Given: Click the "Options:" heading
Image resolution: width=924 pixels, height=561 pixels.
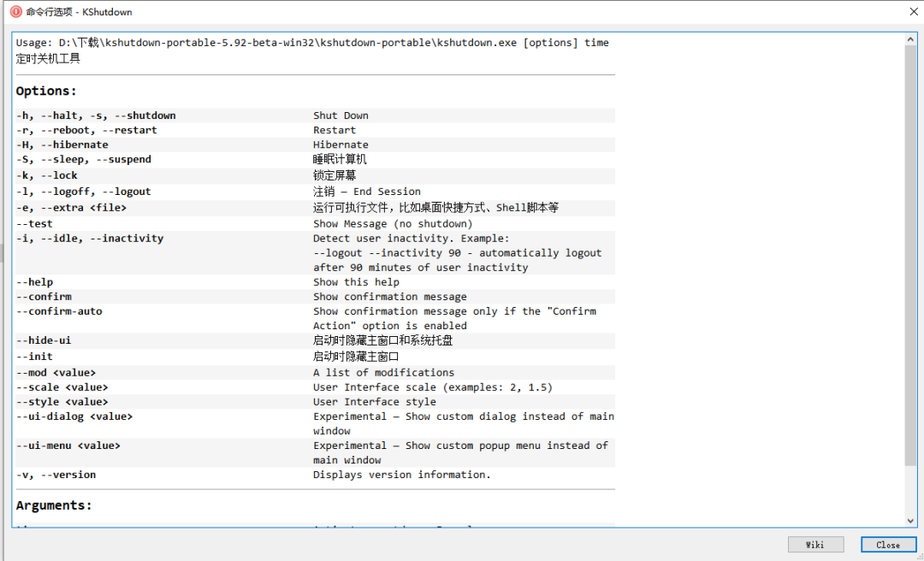Looking at the screenshot, I should tap(46, 92).
